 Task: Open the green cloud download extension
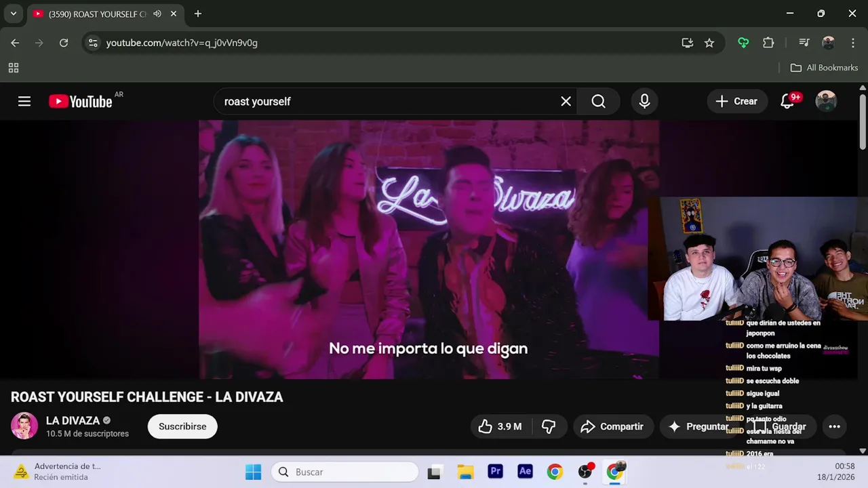(x=744, y=43)
